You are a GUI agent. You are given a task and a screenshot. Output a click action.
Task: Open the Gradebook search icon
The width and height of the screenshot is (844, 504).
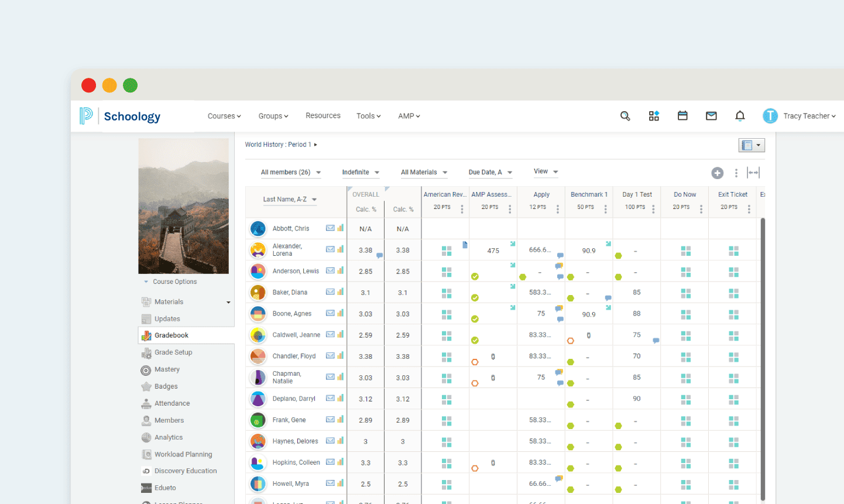pyautogui.click(x=625, y=116)
